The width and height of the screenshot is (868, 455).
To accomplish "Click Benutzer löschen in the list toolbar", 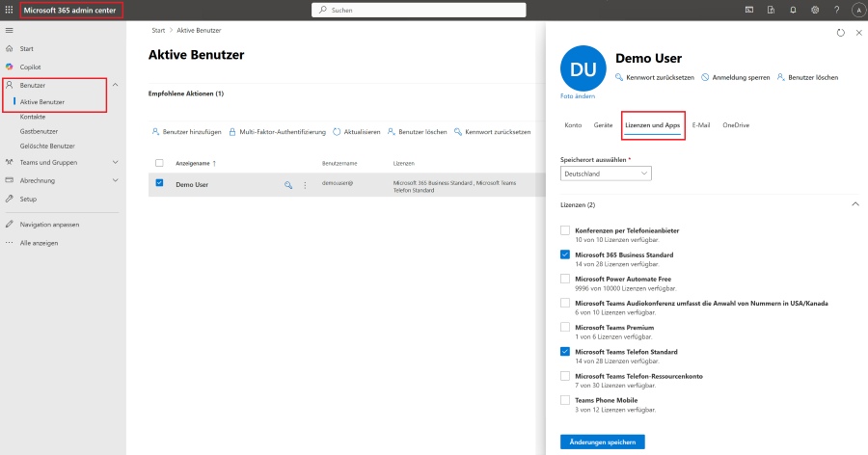I will tap(417, 132).
